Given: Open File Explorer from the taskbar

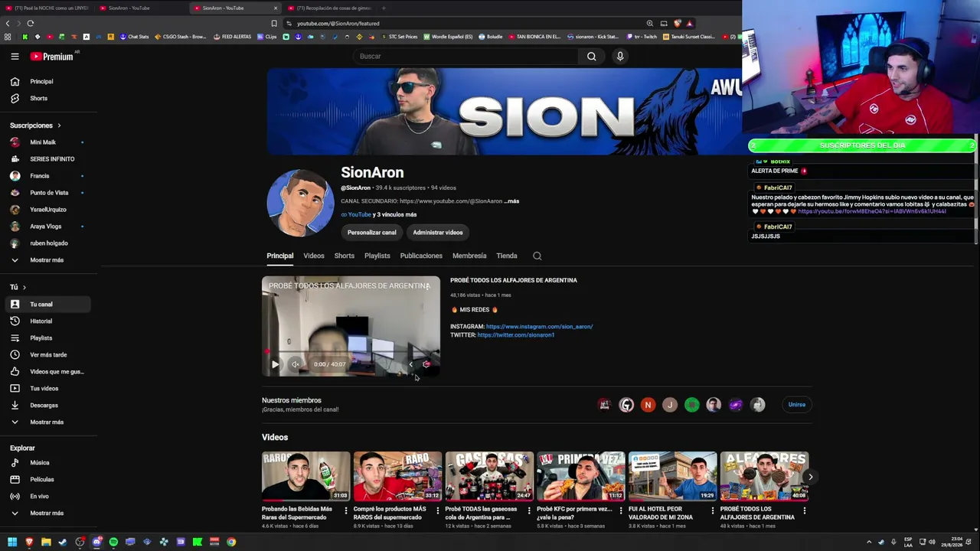Looking at the screenshot, I should pyautogui.click(x=46, y=542).
